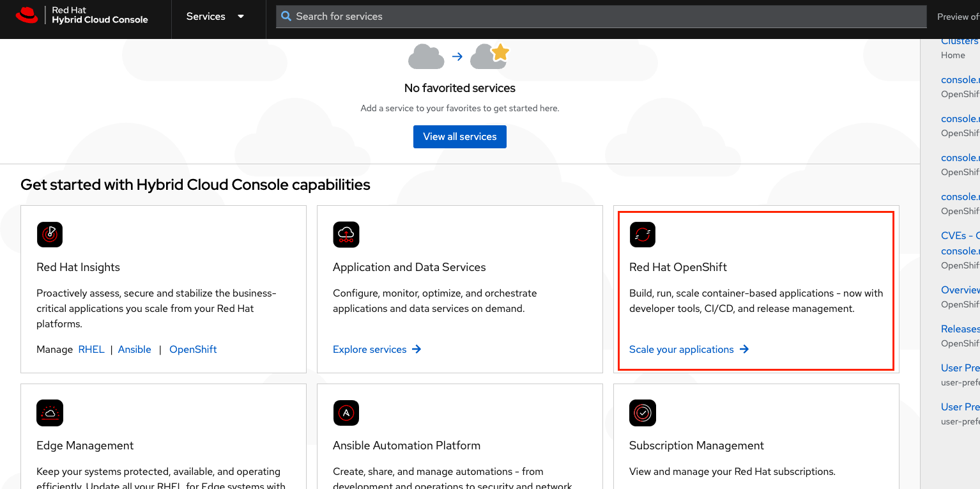Viewport: 980px width, 489px height.
Task: Click the Edge Management heading
Action: click(x=85, y=446)
